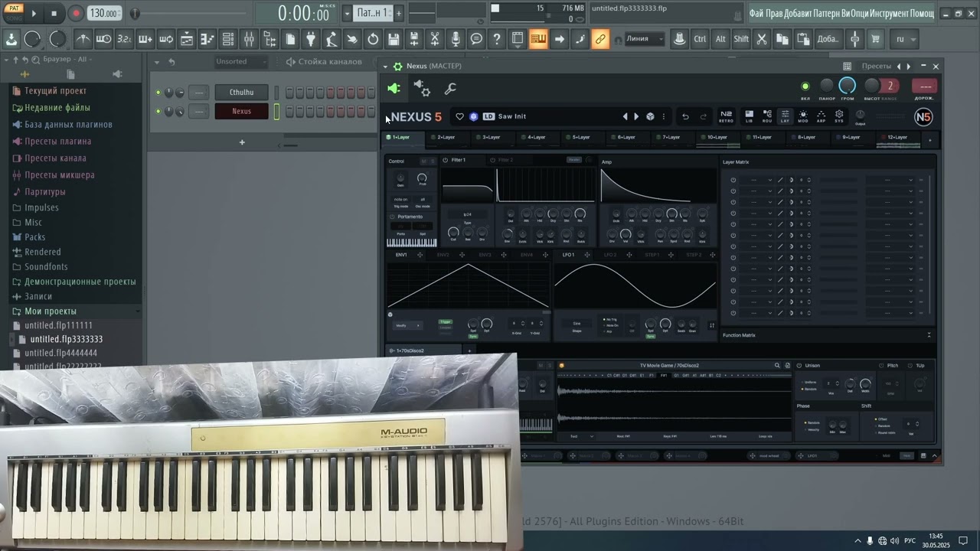Switch to the STEP 1 tab
Screen dimensions: 980x551
(652, 255)
